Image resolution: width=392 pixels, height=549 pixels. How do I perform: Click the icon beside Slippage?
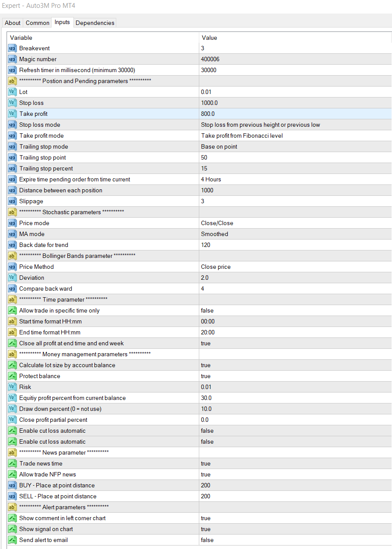tap(12, 201)
